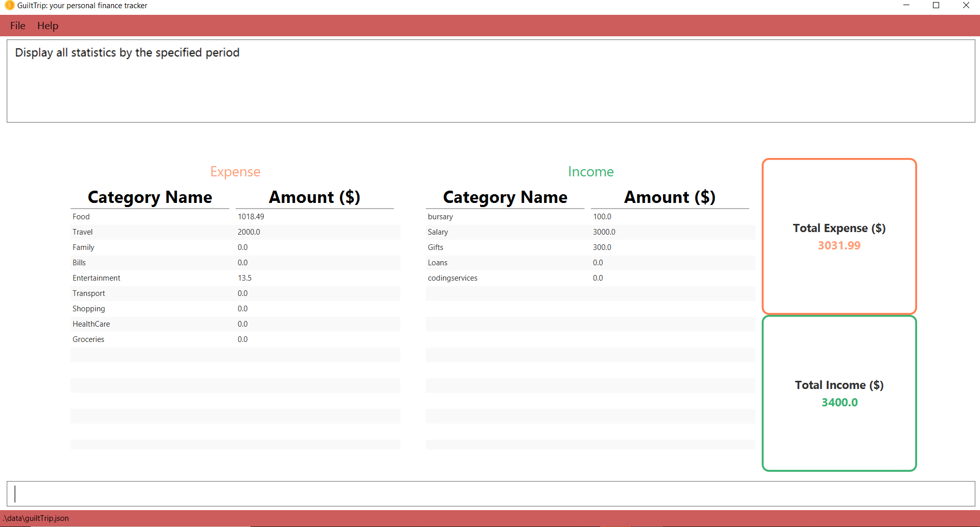Screen dimensions: 980x527
Task: Close the GuiltTrip window
Action: (x=966, y=5)
